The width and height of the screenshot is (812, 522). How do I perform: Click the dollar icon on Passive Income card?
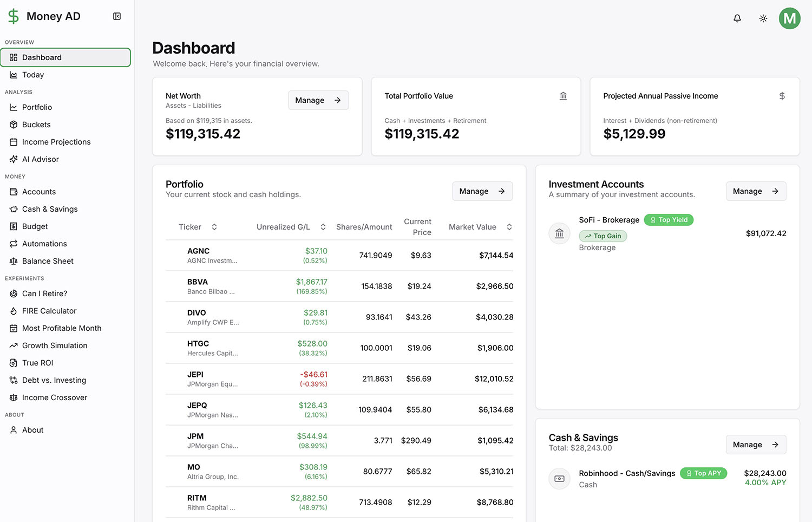(x=782, y=96)
